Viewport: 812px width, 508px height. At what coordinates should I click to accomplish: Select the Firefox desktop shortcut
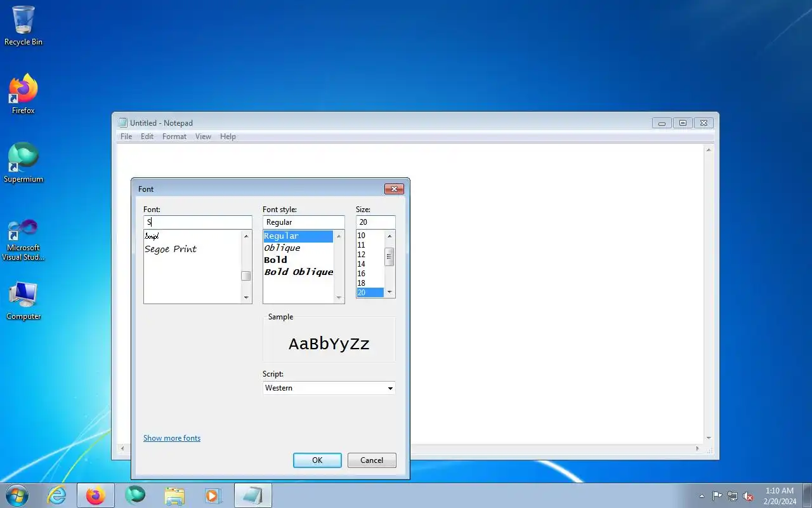coord(23,94)
